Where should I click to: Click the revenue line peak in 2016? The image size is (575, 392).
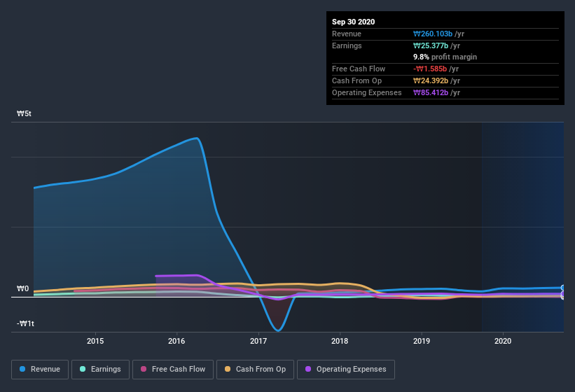(x=197, y=138)
